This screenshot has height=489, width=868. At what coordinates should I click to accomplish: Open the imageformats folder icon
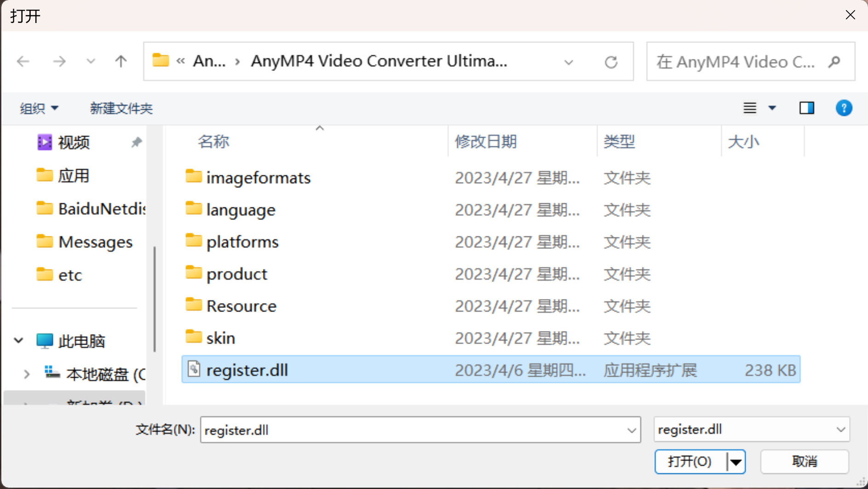[194, 177]
